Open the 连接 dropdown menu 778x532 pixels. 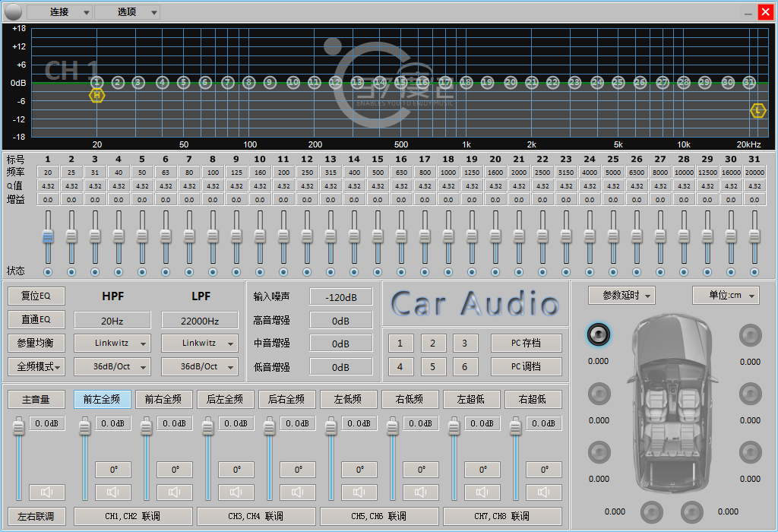pyautogui.click(x=59, y=12)
